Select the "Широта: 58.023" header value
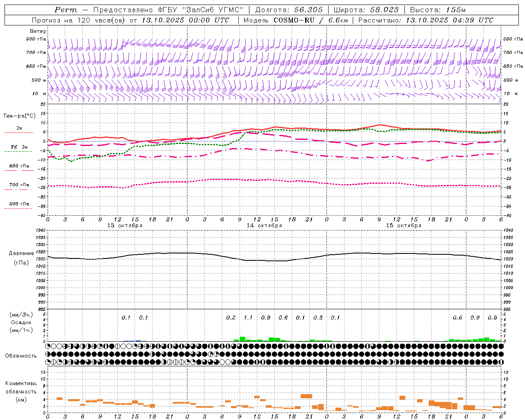525x420 pixels. pyautogui.click(x=366, y=10)
